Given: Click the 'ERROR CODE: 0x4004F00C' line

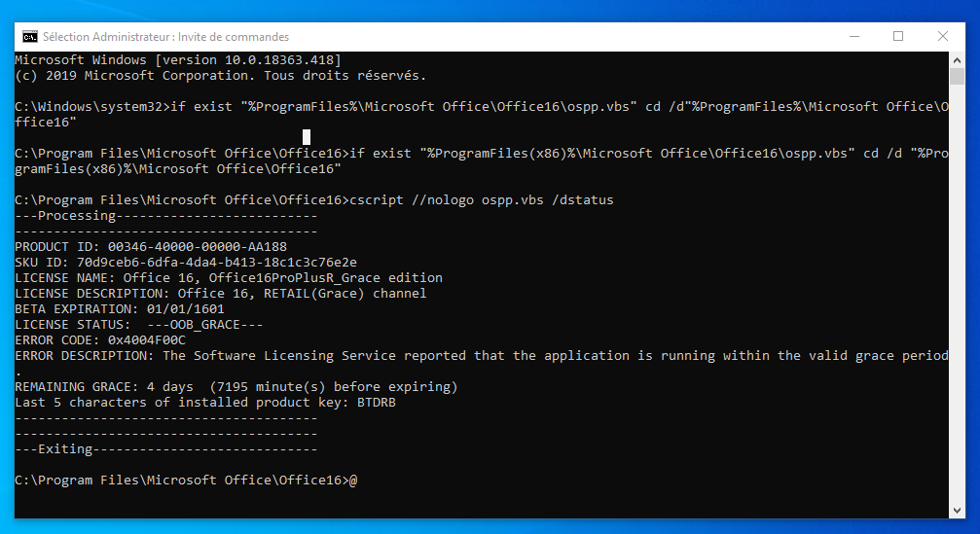Looking at the screenshot, I should point(100,340).
